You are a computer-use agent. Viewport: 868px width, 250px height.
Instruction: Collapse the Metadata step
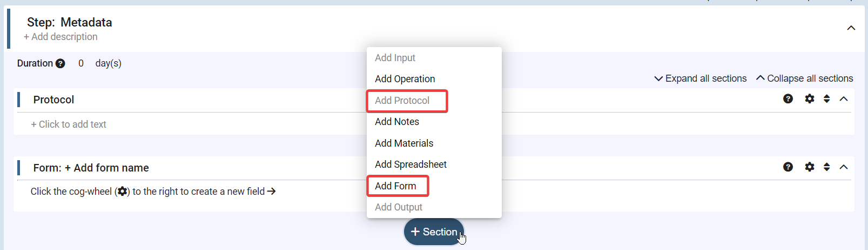click(x=851, y=28)
